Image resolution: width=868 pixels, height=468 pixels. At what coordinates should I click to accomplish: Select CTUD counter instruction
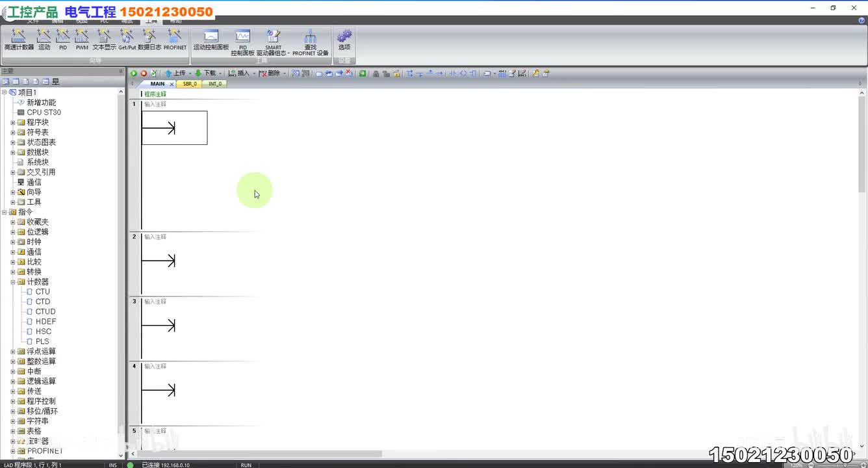pyautogui.click(x=45, y=312)
